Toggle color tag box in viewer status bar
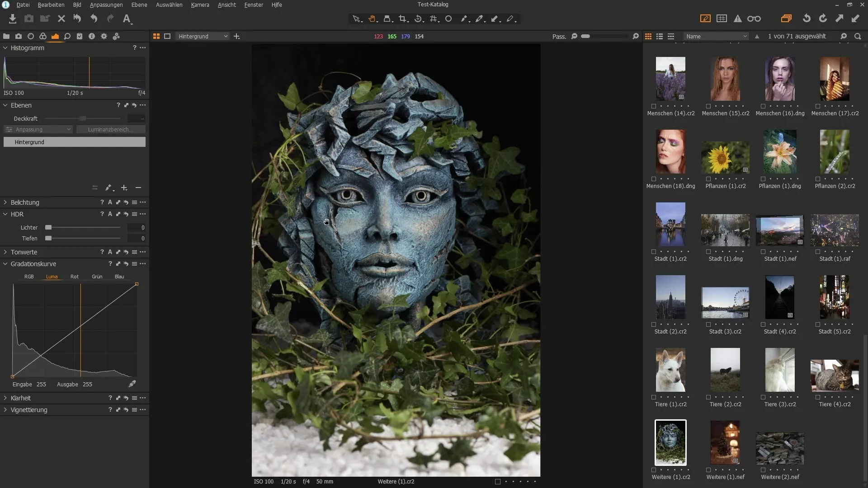Viewport: 868px width, 488px height. [498, 482]
